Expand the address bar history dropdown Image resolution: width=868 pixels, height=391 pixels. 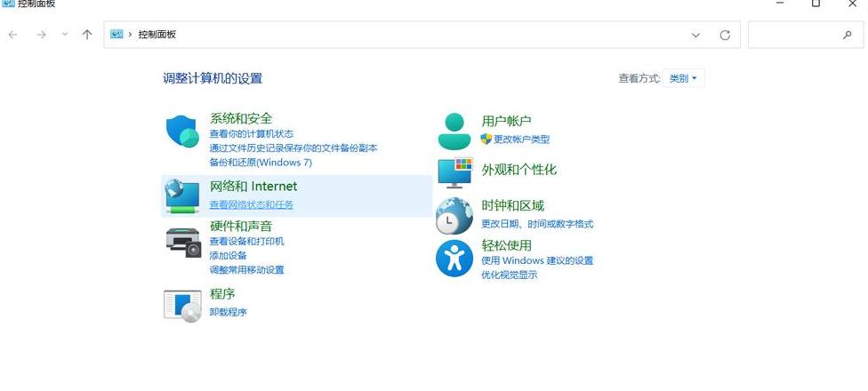(695, 35)
